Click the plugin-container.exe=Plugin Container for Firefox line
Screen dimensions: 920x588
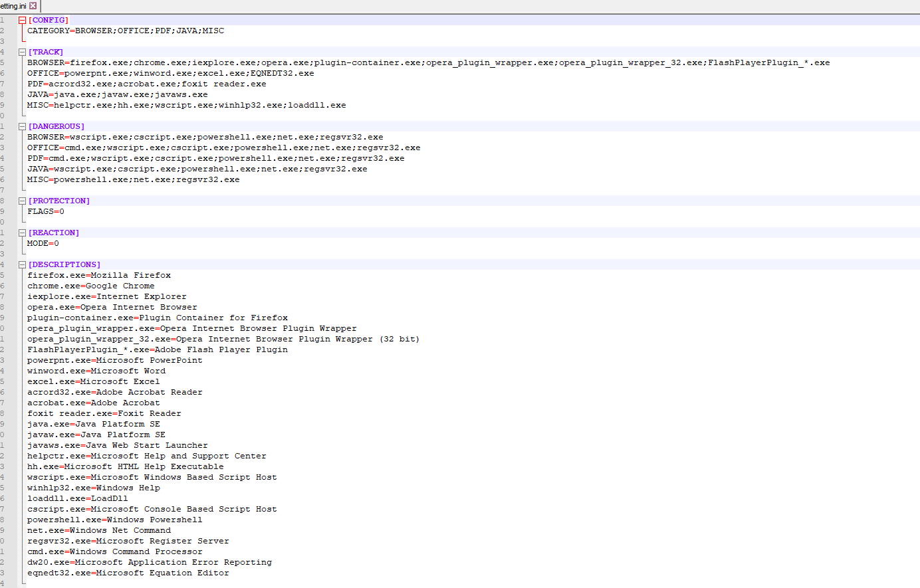point(158,318)
